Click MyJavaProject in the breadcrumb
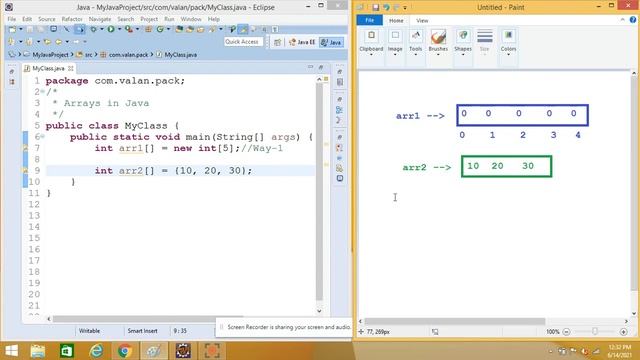The height and width of the screenshot is (360, 640). [x=50, y=54]
